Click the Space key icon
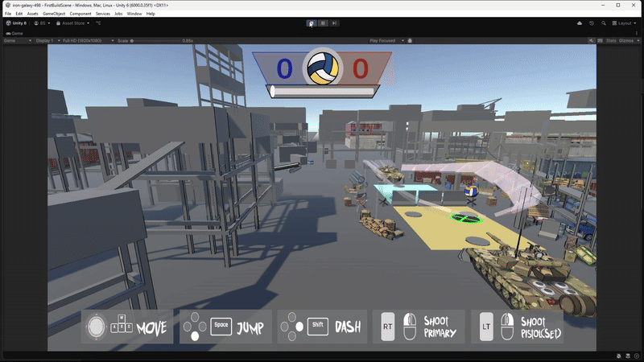Image resolution: width=644 pixels, height=362 pixels. coord(221,327)
